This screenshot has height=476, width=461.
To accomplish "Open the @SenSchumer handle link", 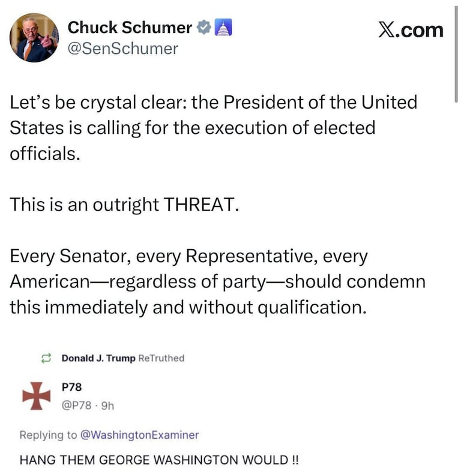I will coord(123,49).
